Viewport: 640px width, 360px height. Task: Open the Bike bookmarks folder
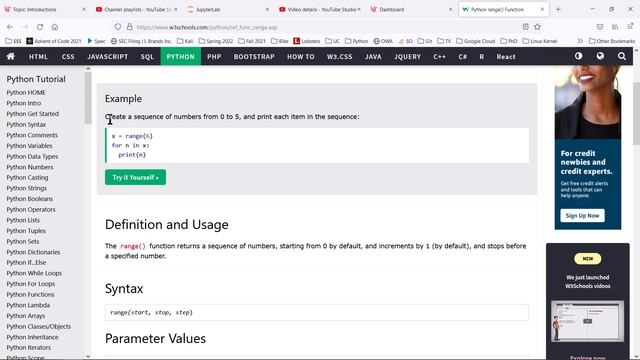280,41
